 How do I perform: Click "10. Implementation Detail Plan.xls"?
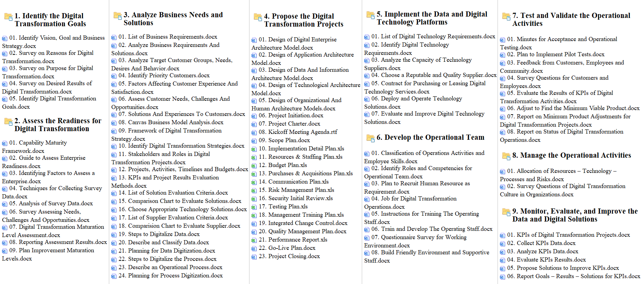pos(301,148)
